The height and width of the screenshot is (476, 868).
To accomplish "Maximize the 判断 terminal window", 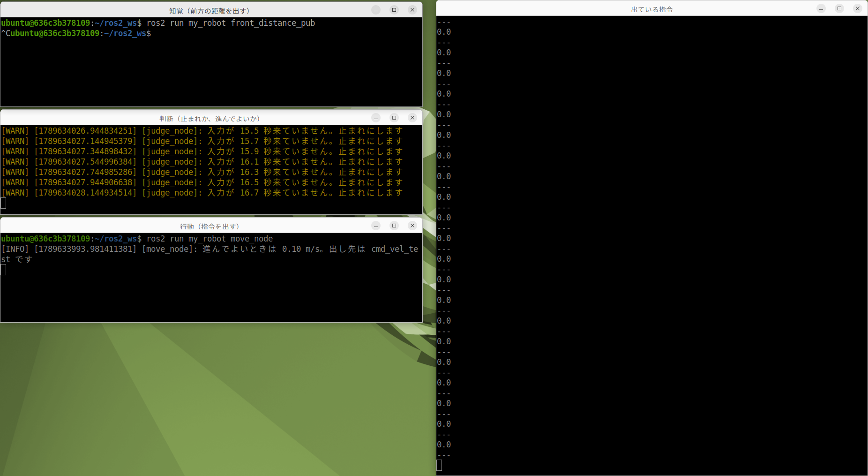I will pos(394,118).
